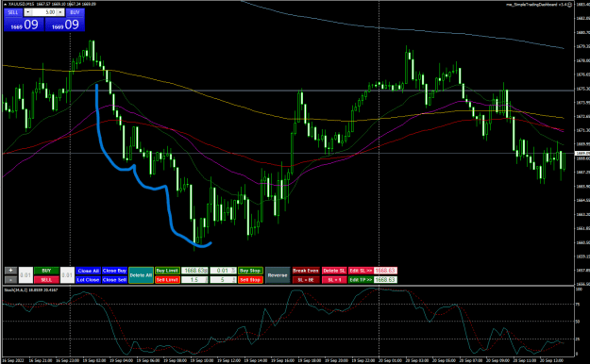Click the 20 Sep 01:00 time axis label

coord(391,360)
